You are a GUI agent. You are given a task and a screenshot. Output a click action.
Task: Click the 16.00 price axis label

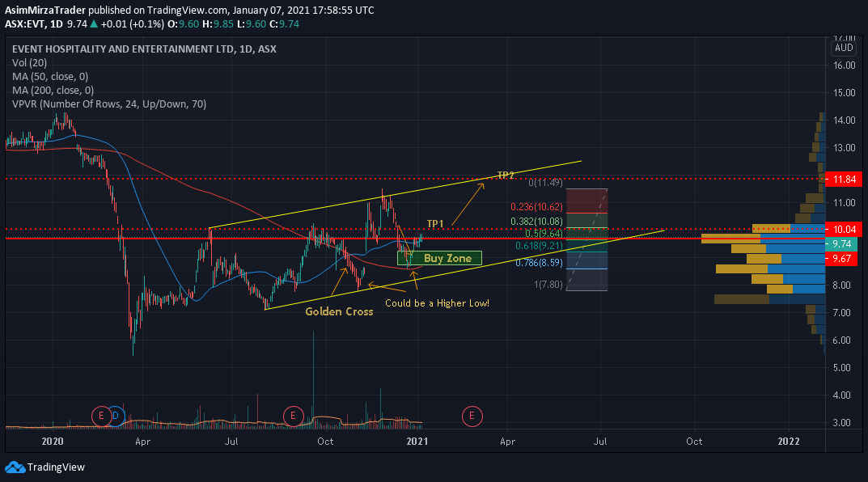845,66
